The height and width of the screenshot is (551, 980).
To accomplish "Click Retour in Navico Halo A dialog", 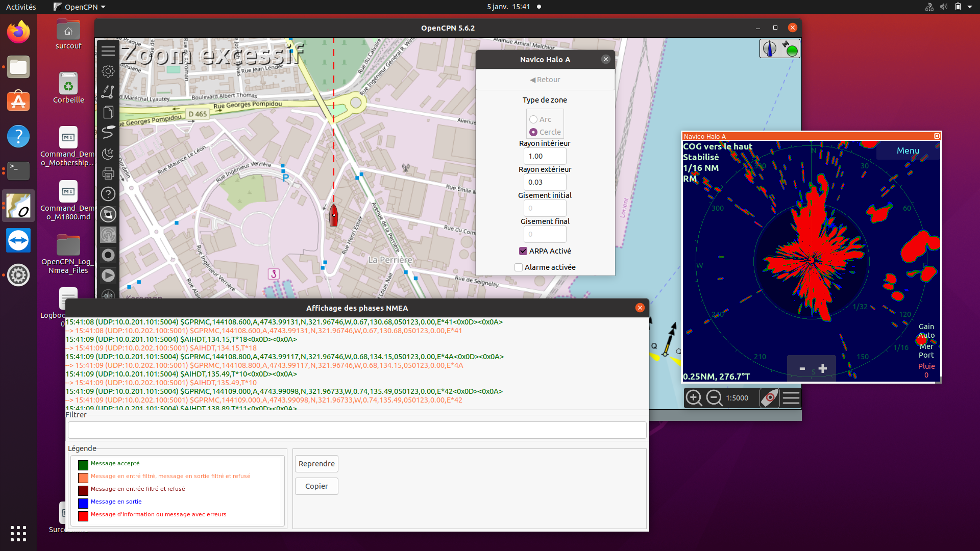I will coord(545,80).
